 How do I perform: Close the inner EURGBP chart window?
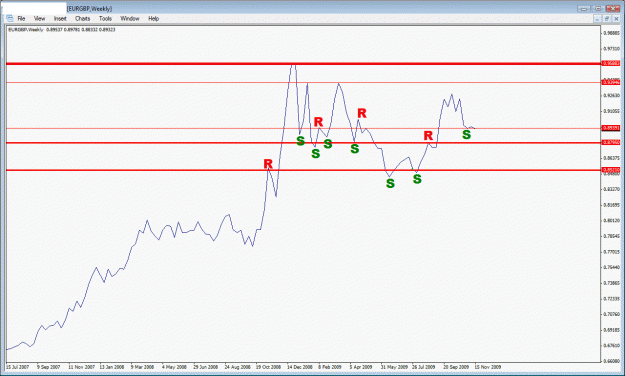[x=616, y=19]
